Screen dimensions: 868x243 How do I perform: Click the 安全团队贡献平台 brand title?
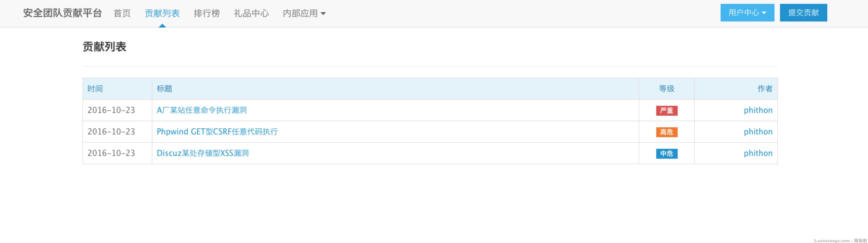point(62,13)
